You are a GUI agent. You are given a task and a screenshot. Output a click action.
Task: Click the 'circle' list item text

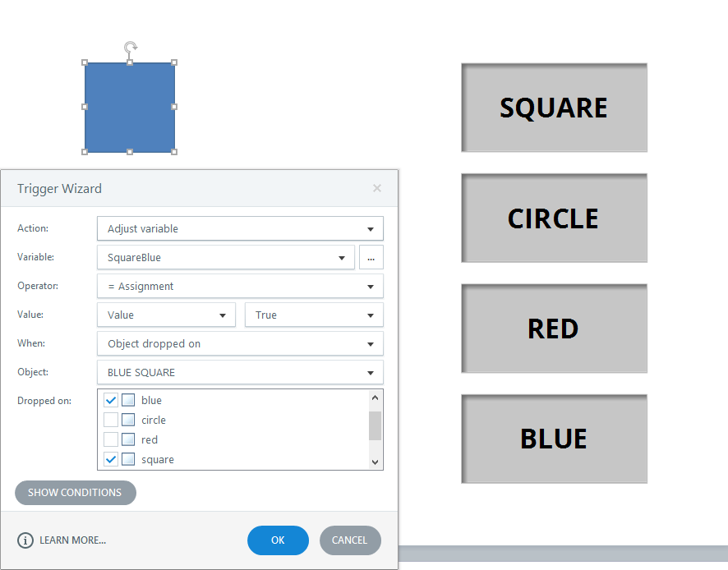tap(154, 420)
